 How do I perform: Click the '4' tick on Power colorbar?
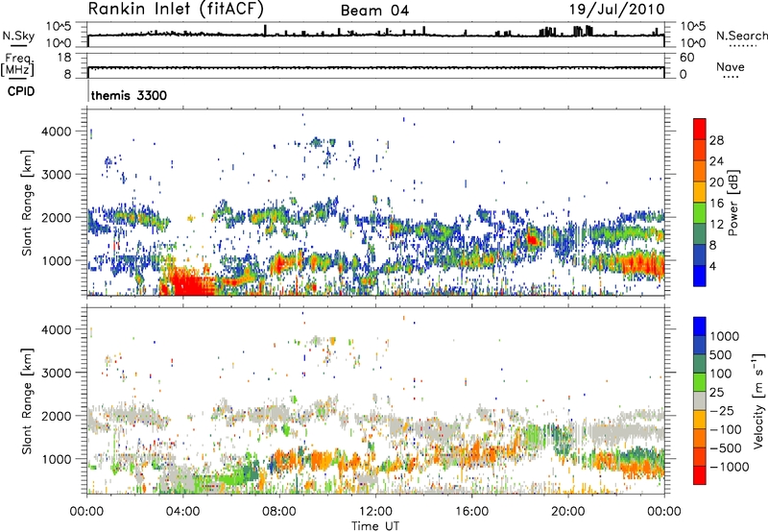712,266
